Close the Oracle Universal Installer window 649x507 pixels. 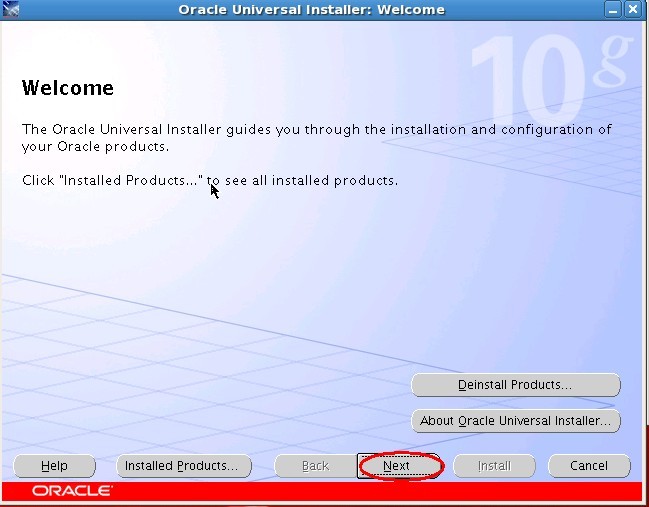pyautogui.click(x=633, y=10)
